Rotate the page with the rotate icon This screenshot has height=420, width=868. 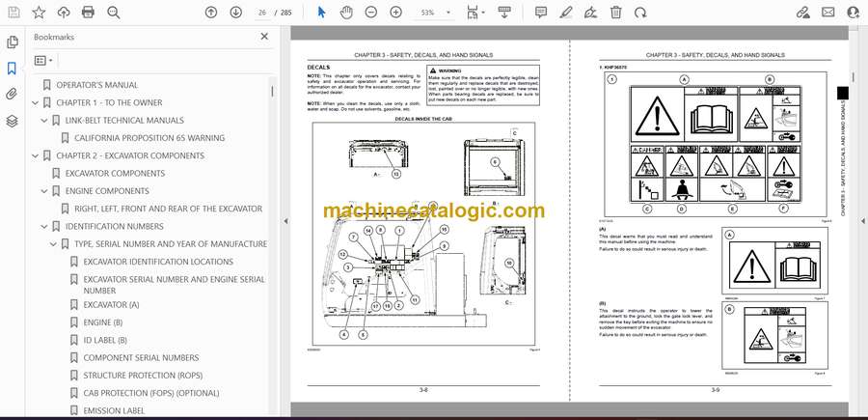tap(640, 13)
